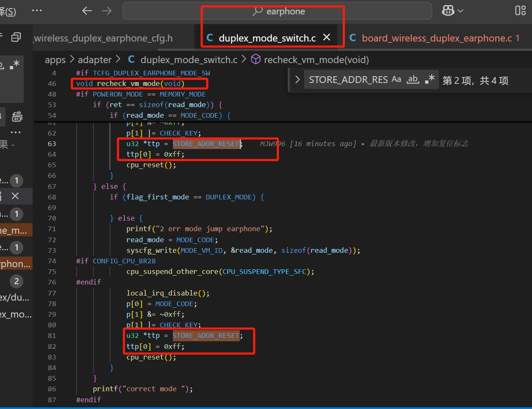Dismiss the sidebar result with X
The image size is (532, 409).
click(x=15, y=196)
